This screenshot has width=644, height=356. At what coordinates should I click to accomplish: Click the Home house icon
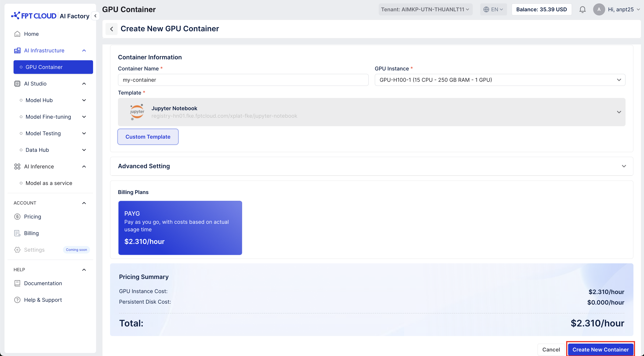pyautogui.click(x=17, y=34)
